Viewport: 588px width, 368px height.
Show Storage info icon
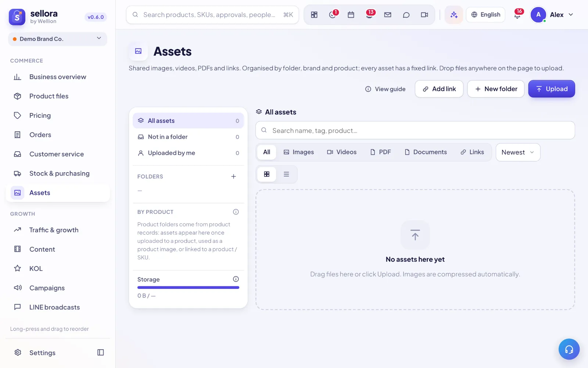[236, 279]
